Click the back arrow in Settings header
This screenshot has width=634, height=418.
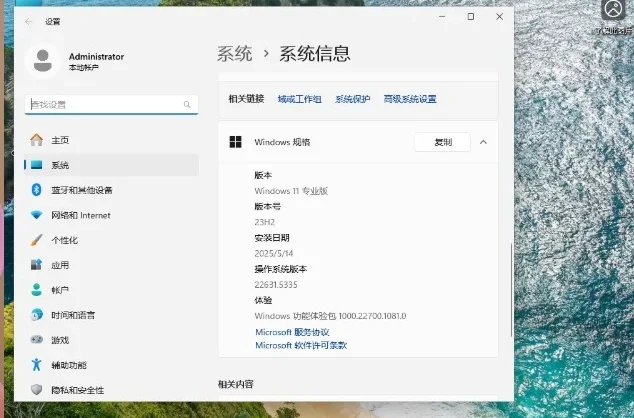(x=28, y=21)
